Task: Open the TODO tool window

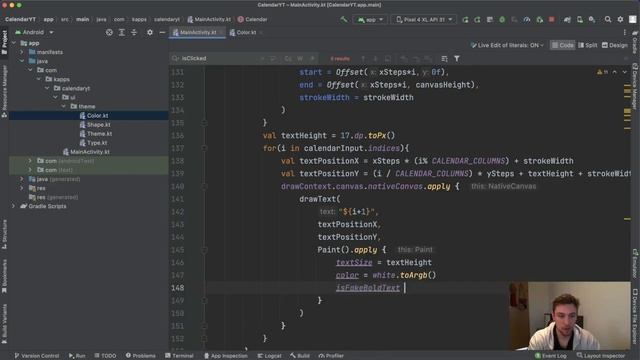Action: click(105, 356)
